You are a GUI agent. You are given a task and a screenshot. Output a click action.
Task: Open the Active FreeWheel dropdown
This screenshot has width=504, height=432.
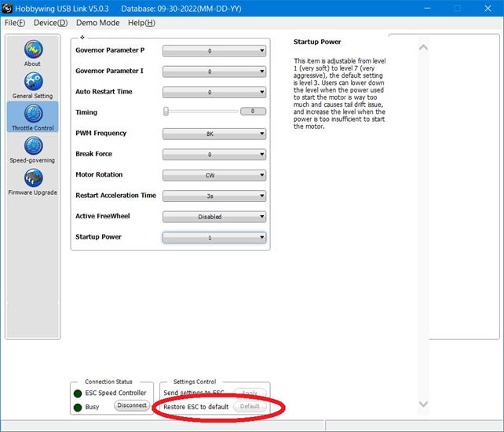(214, 217)
